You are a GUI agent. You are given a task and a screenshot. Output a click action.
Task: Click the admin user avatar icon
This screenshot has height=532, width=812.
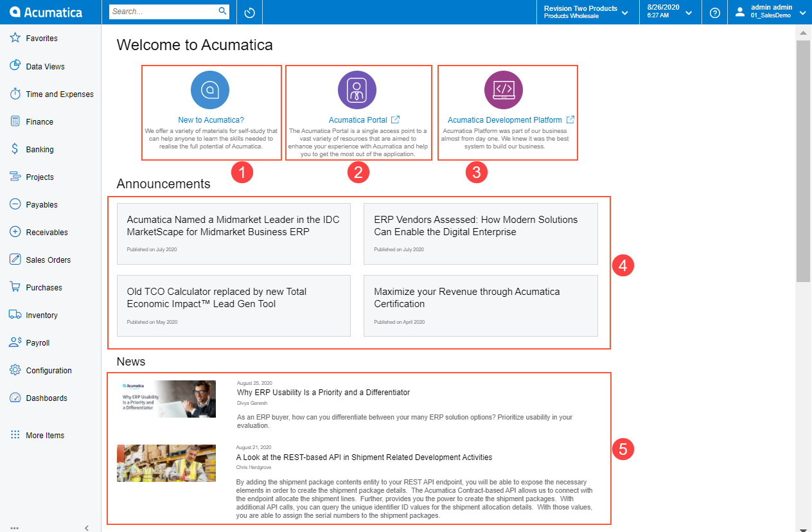pos(740,12)
